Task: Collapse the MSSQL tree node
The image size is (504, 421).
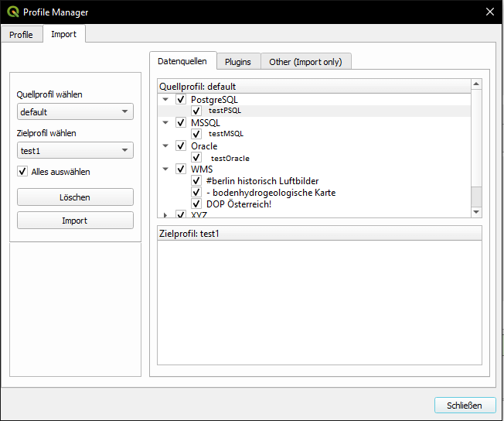Action: pyautogui.click(x=165, y=123)
